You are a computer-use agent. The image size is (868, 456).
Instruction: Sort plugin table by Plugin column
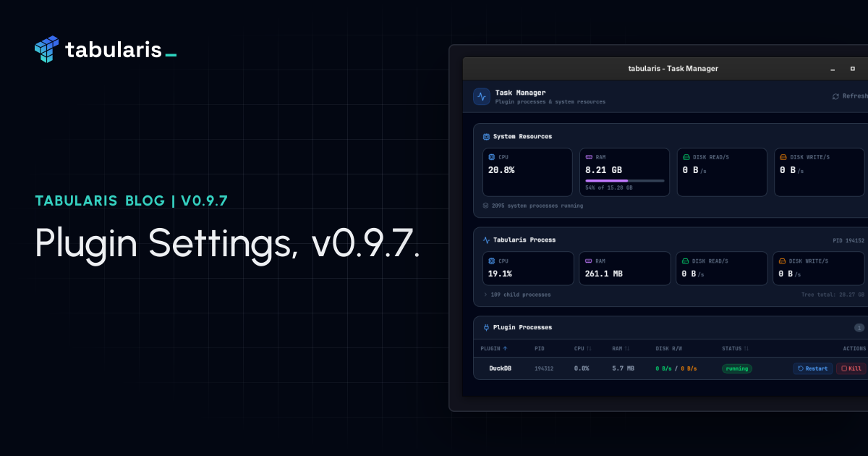click(494, 348)
